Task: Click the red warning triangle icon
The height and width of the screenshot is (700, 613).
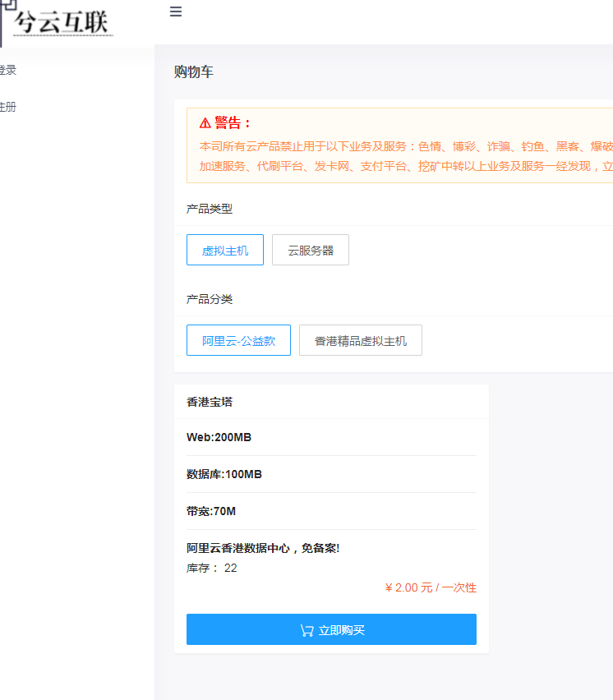Action: 205,122
